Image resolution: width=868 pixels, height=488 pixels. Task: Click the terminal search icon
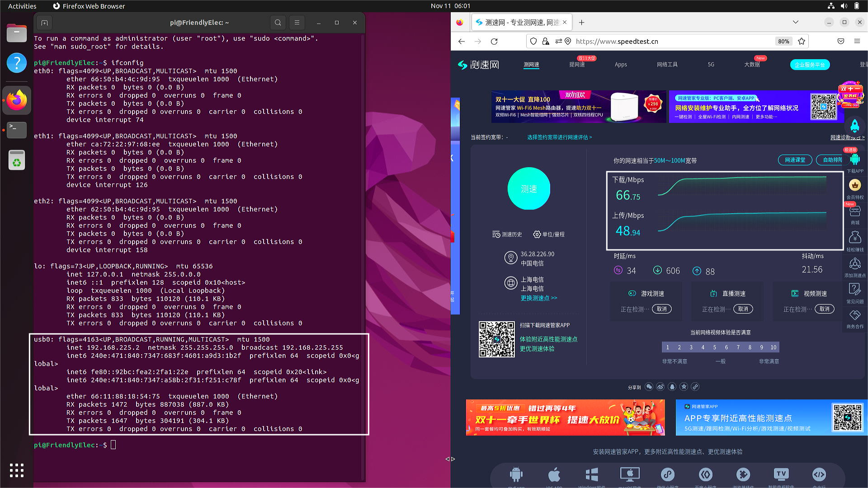click(278, 23)
